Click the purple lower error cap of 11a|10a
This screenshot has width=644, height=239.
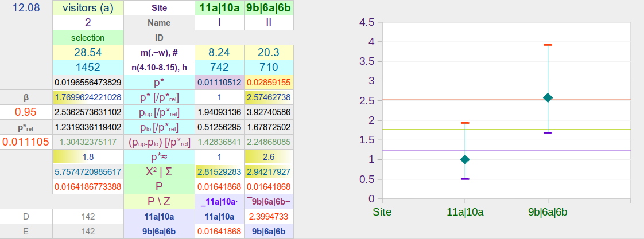[465, 179]
